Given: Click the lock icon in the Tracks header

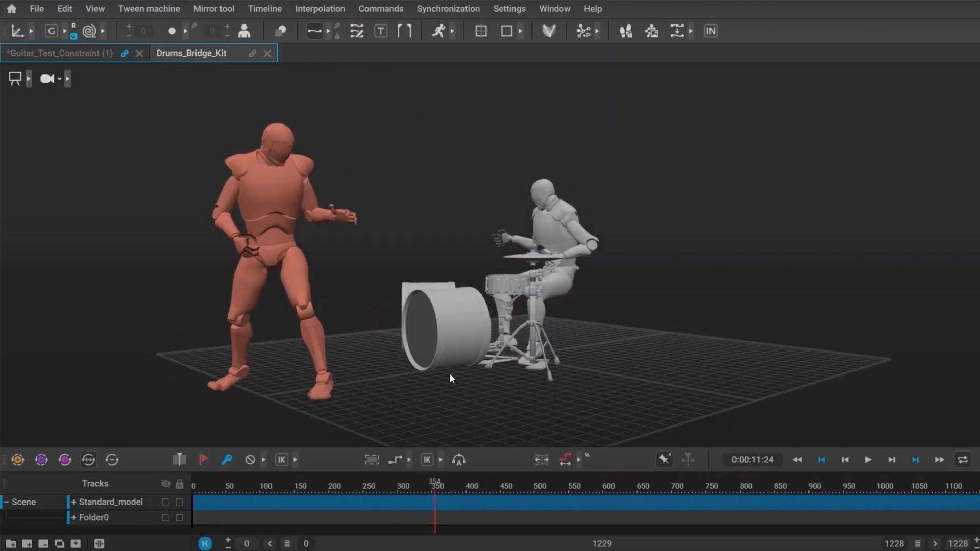Looking at the screenshot, I should click(179, 483).
